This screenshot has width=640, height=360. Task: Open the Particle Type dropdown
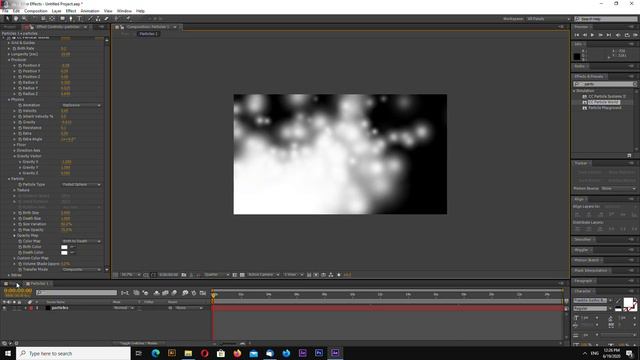point(81,184)
